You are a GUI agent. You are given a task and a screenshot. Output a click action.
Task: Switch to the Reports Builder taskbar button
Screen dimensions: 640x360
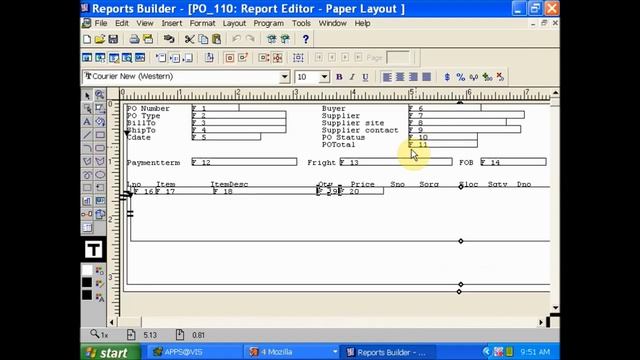point(388,352)
